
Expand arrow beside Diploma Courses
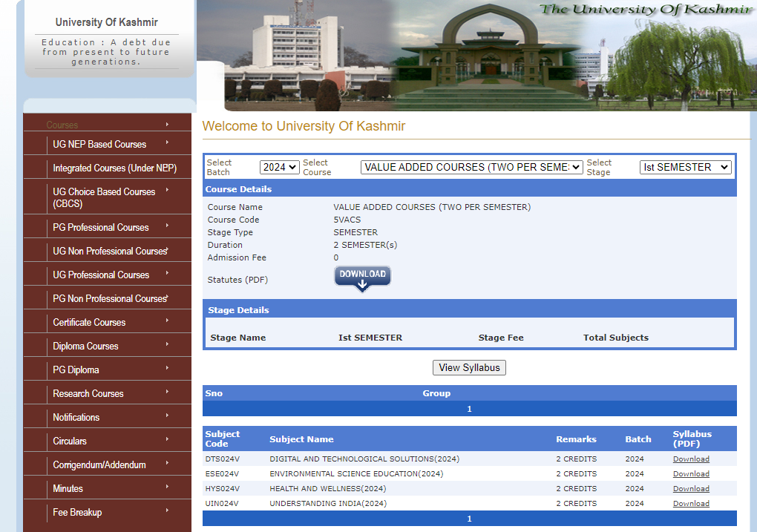click(167, 344)
